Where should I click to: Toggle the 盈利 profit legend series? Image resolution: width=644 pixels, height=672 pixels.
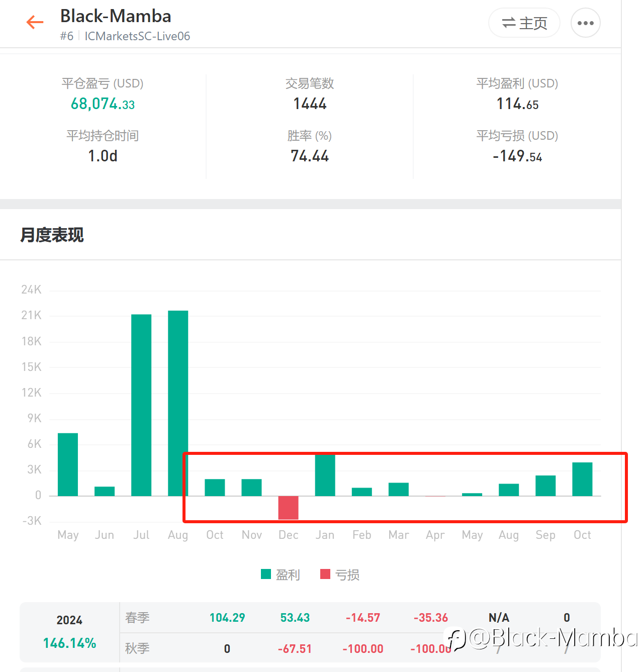tap(281, 574)
